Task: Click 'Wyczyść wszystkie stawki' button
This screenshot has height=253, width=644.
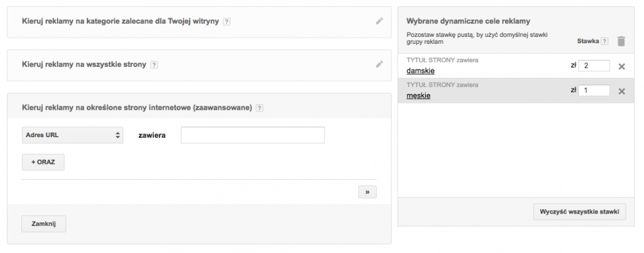Action: click(579, 212)
